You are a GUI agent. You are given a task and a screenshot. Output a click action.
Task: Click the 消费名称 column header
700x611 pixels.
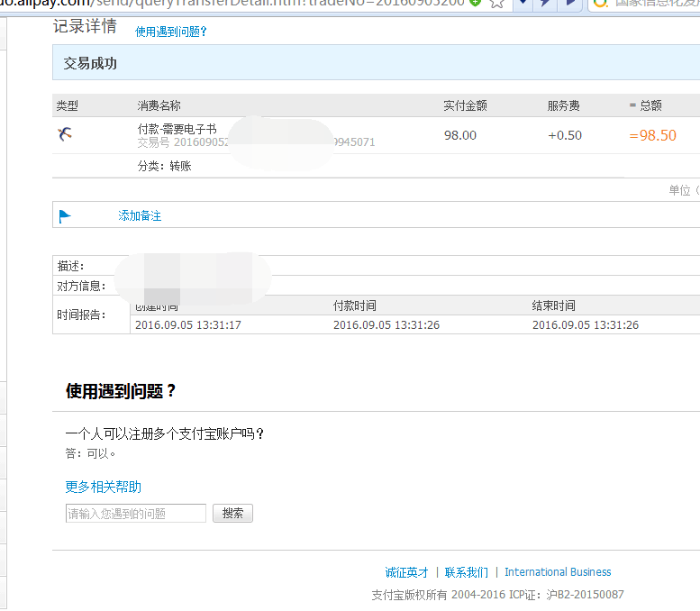(x=159, y=105)
